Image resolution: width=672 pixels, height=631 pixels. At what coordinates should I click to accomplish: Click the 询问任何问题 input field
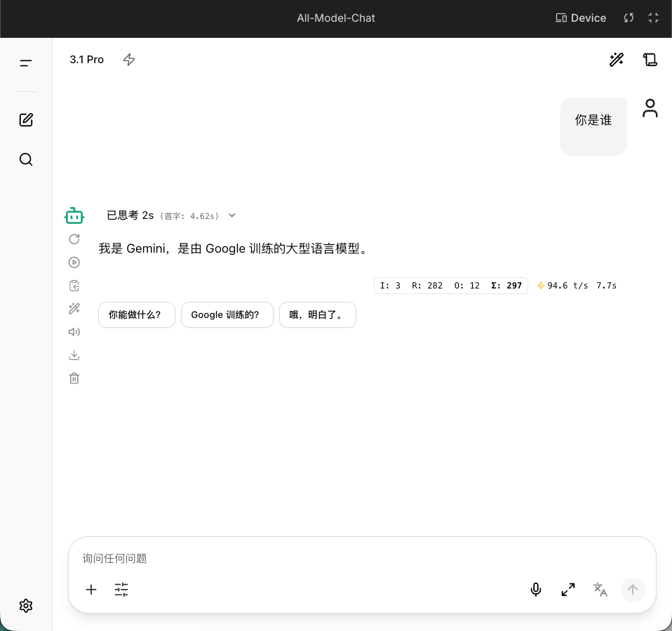(x=362, y=559)
